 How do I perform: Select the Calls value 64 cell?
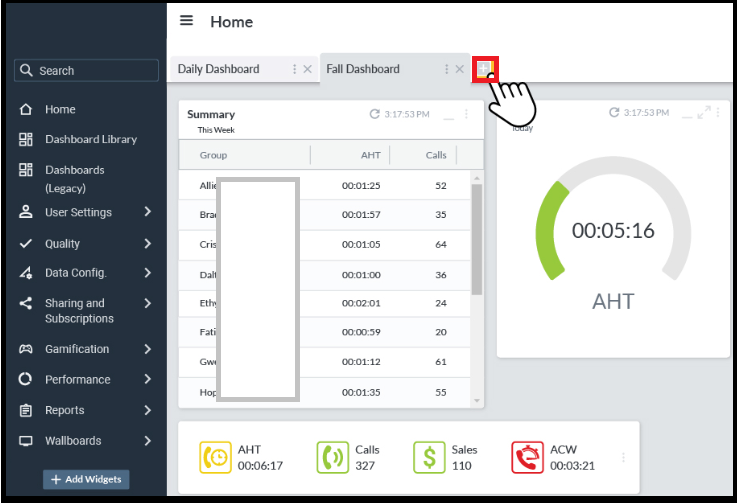click(x=441, y=244)
